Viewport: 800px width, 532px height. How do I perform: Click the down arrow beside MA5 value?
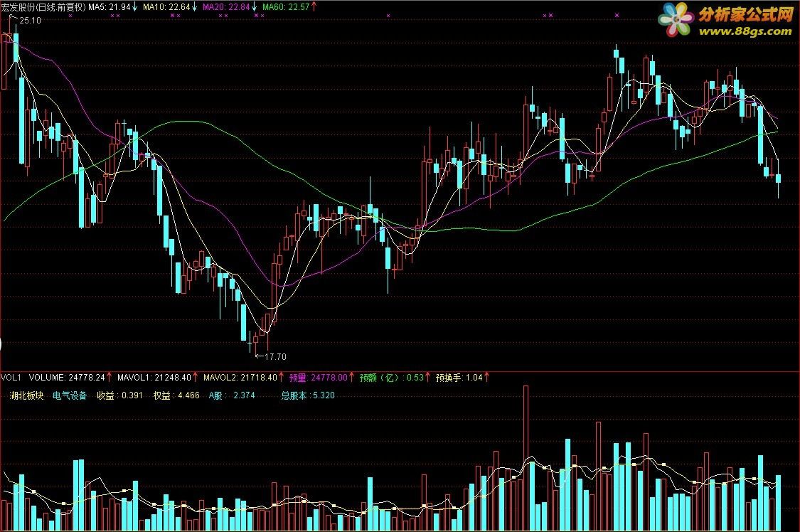134,7
